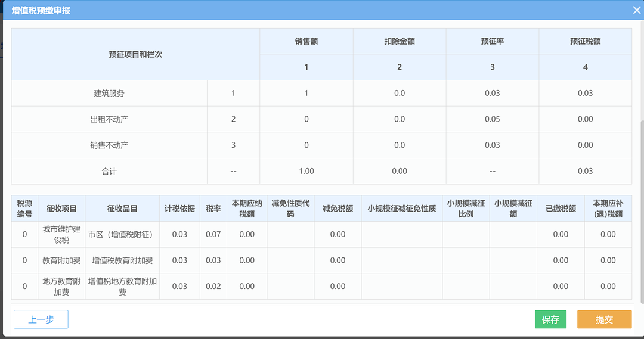Select 销售不动产 销售额 cell
644x339 pixels.
306,145
